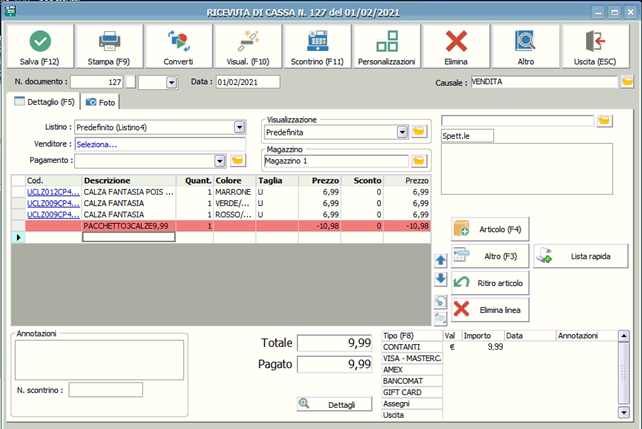Print with the Stampa (F9) button

click(x=109, y=46)
